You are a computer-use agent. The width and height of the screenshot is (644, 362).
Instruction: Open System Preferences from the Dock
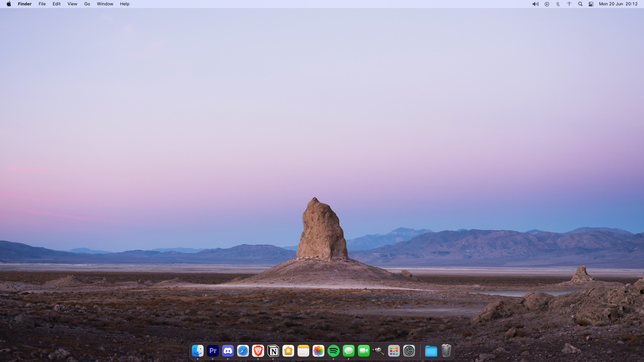pos(409,351)
